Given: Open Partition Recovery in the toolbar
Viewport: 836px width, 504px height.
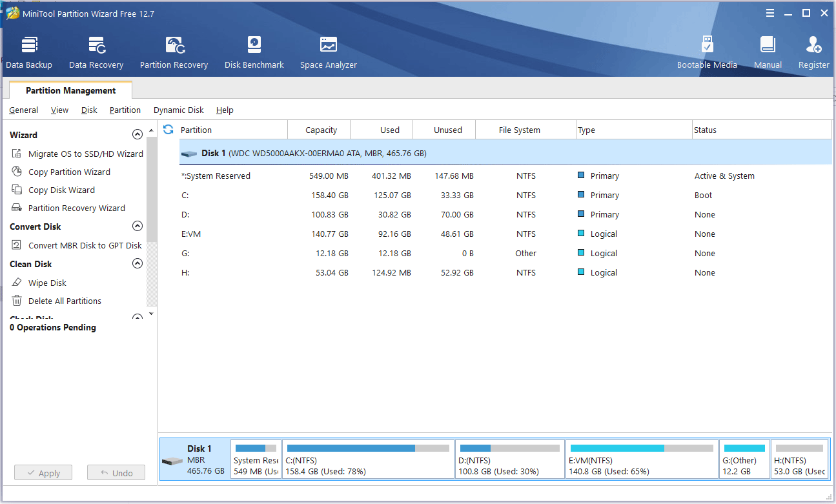Looking at the screenshot, I should point(174,53).
